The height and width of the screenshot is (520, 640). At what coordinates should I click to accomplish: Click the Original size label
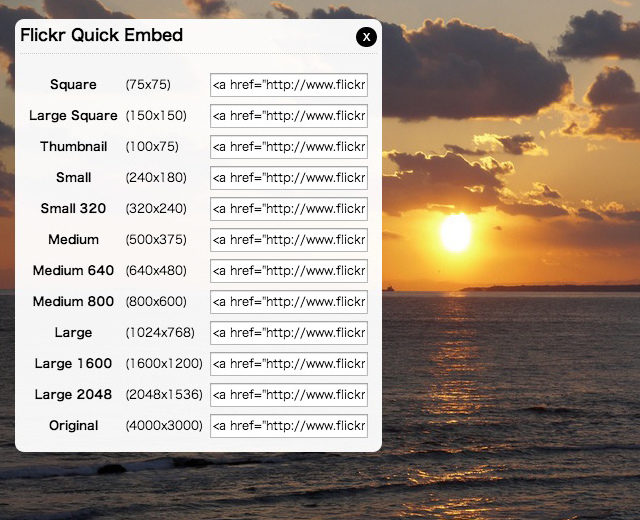click(74, 426)
